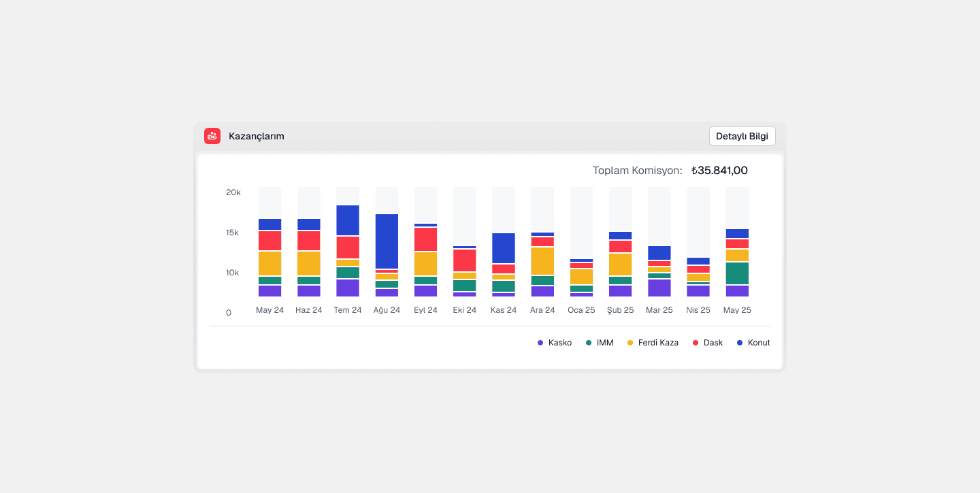The height and width of the screenshot is (493, 980).
Task: Click the green IMM segment in May 25
Action: 737,273
